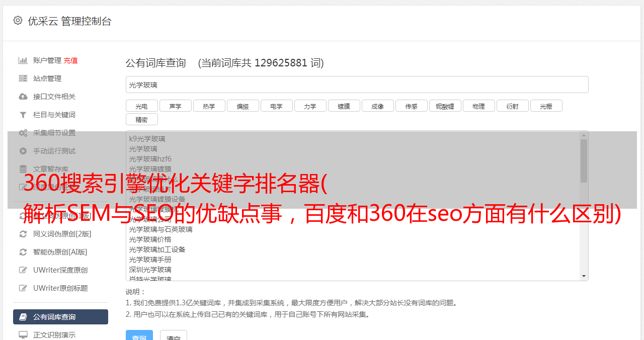This screenshot has height=340, width=644.
Task: Select the 物理 tag button
Action: pos(479,106)
